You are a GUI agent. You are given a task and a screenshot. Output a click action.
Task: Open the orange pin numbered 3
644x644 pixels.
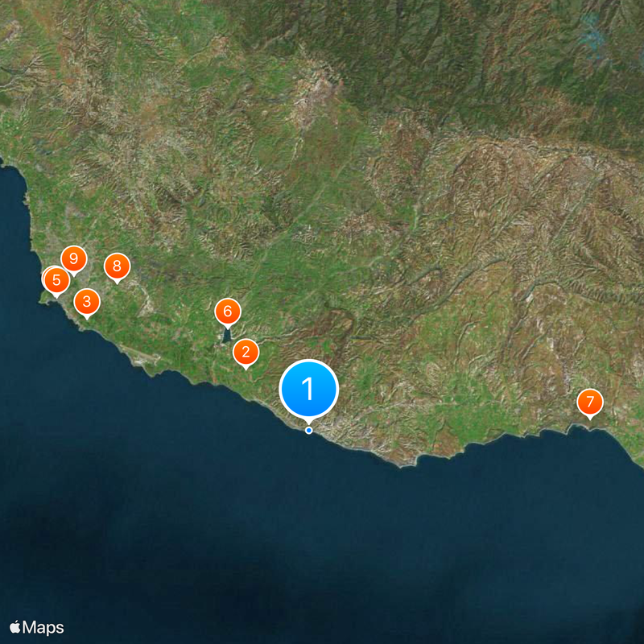click(x=87, y=302)
